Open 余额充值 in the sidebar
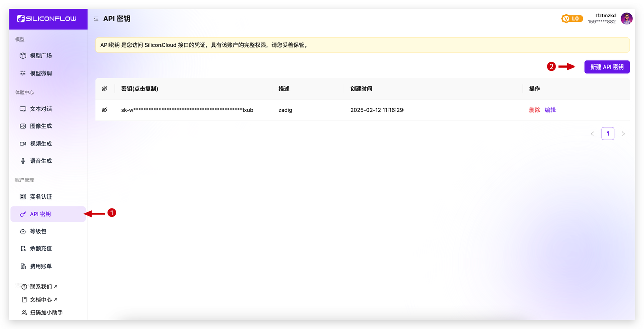The width and height of the screenshot is (644, 329). click(x=41, y=248)
